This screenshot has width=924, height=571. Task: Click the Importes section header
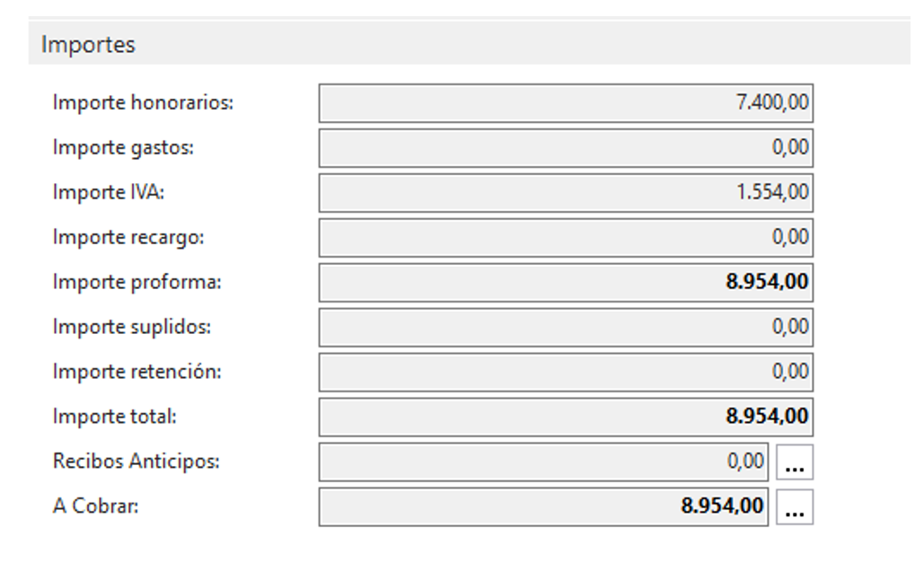point(89,45)
